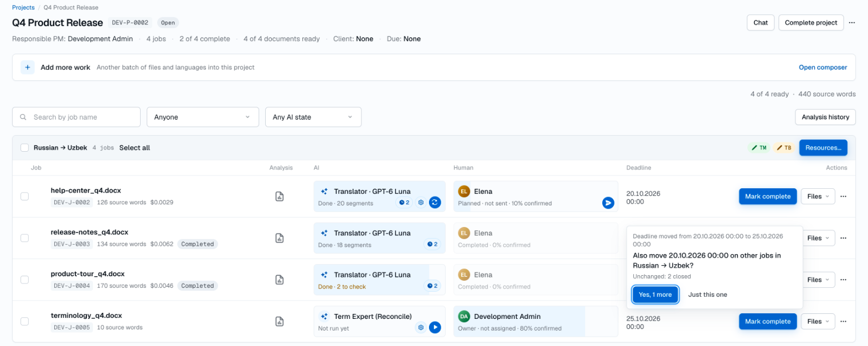Viewport: 868px width, 346px height.
Task: Open AI settings gear for help-center_q4.docx
Action: tap(421, 203)
